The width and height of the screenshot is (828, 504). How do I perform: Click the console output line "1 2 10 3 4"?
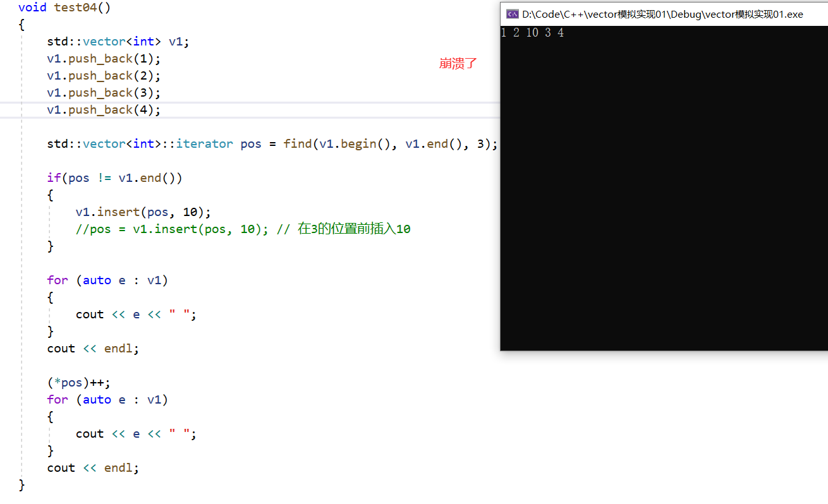[532, 33]
